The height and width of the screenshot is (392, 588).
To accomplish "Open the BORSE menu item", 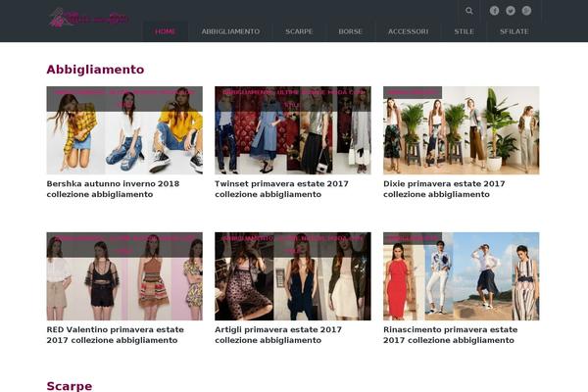I will click(x=350, y=31).
